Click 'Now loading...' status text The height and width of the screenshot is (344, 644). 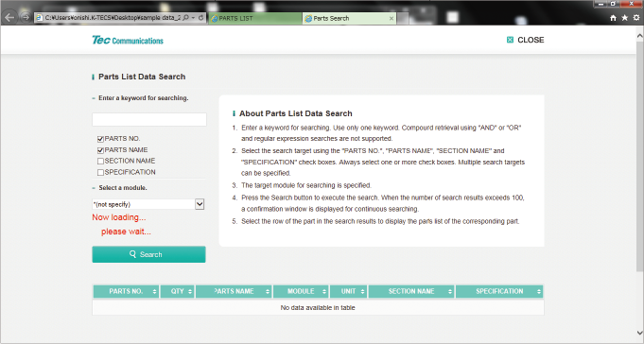click(119, 217)
